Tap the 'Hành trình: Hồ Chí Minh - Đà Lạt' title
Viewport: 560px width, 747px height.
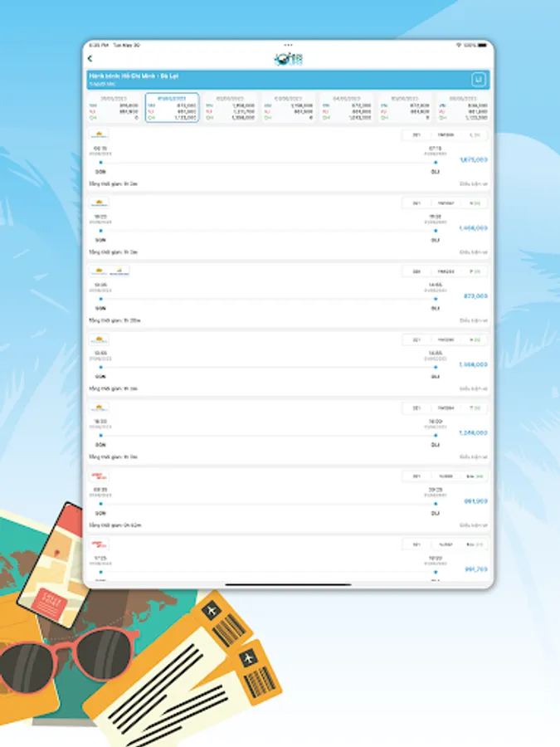click(134, 76)
